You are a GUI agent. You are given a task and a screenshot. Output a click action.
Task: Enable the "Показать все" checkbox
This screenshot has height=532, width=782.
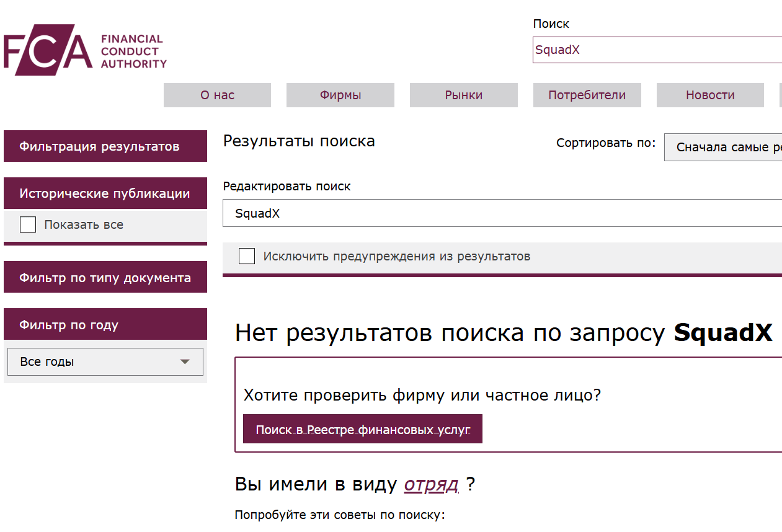point(27,224)
